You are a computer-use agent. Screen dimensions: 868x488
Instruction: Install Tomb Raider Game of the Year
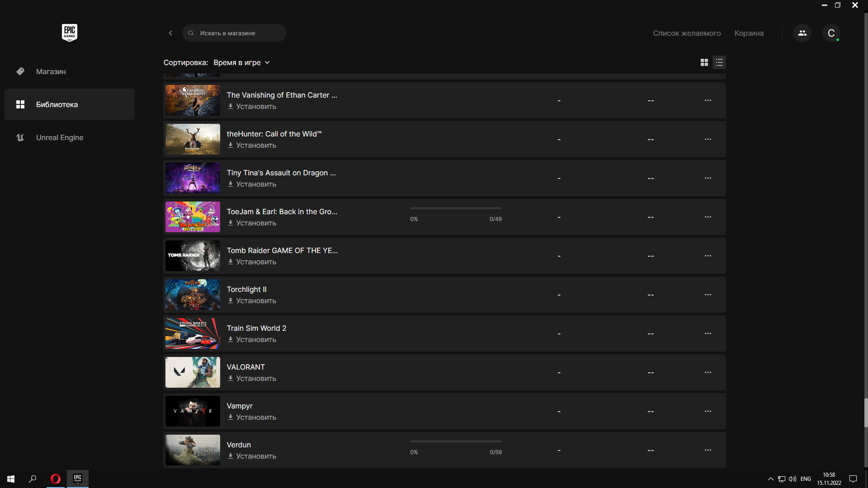pos(252,262)
